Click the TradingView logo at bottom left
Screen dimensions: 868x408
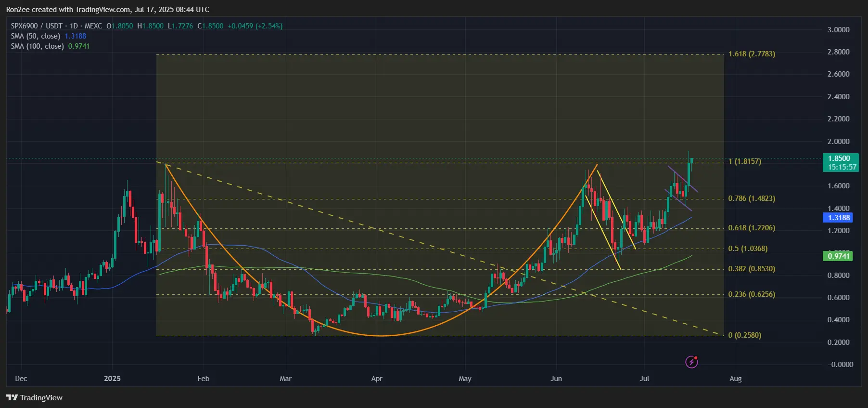pyautogui.click(x=35, y=397)
